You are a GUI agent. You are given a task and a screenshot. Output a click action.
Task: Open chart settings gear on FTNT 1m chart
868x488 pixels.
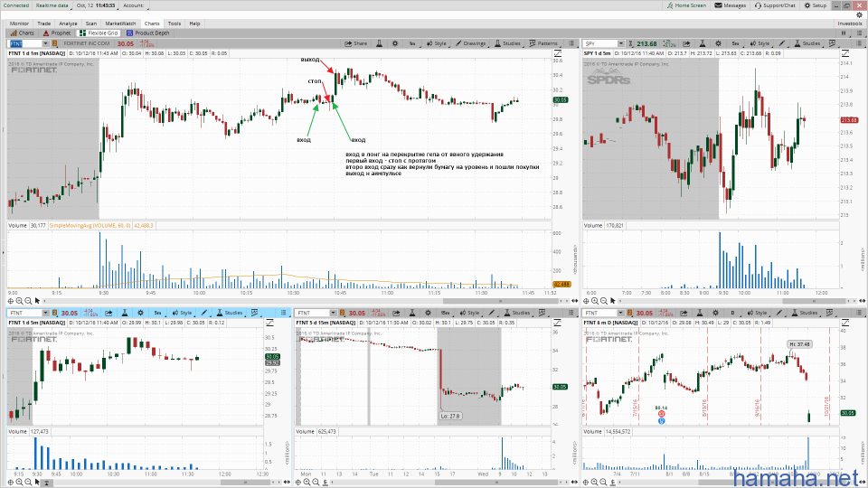[x=395, y=43]
